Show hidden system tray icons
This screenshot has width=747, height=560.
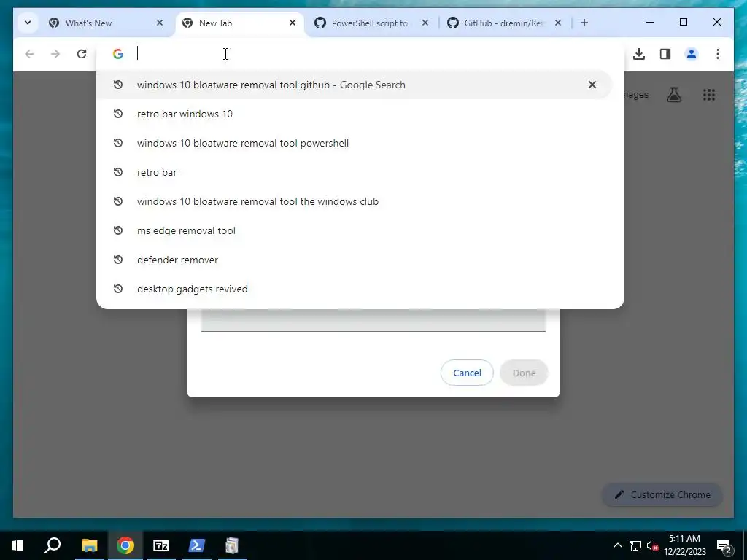click(617, 545)
